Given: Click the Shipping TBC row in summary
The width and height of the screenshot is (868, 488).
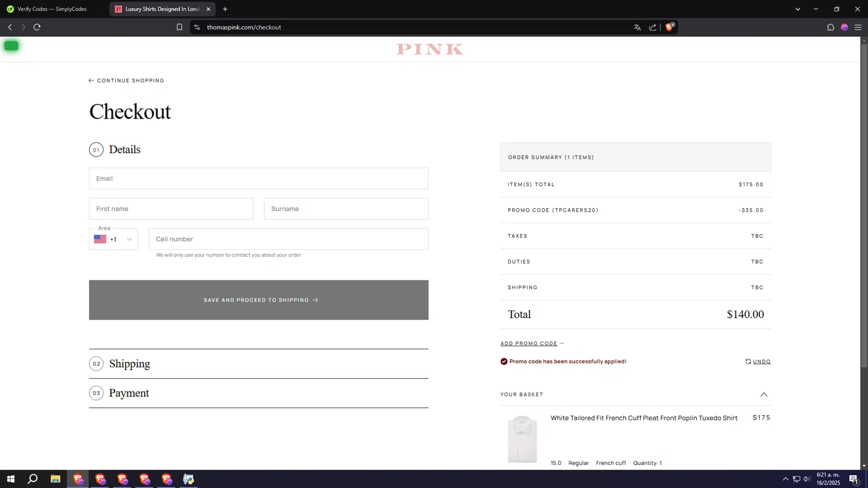Looking at the screenshot, I should point(635,287).
